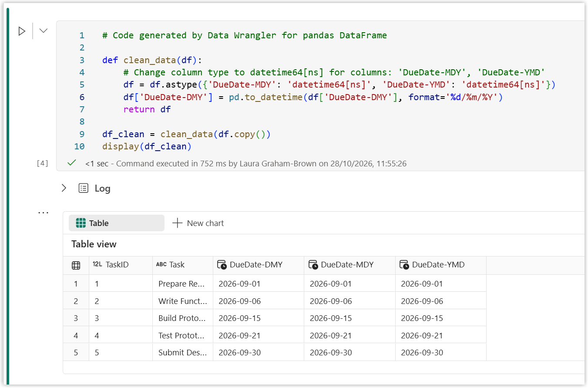
Task: Click the command executed status text
Action: (x=246, y=164)
